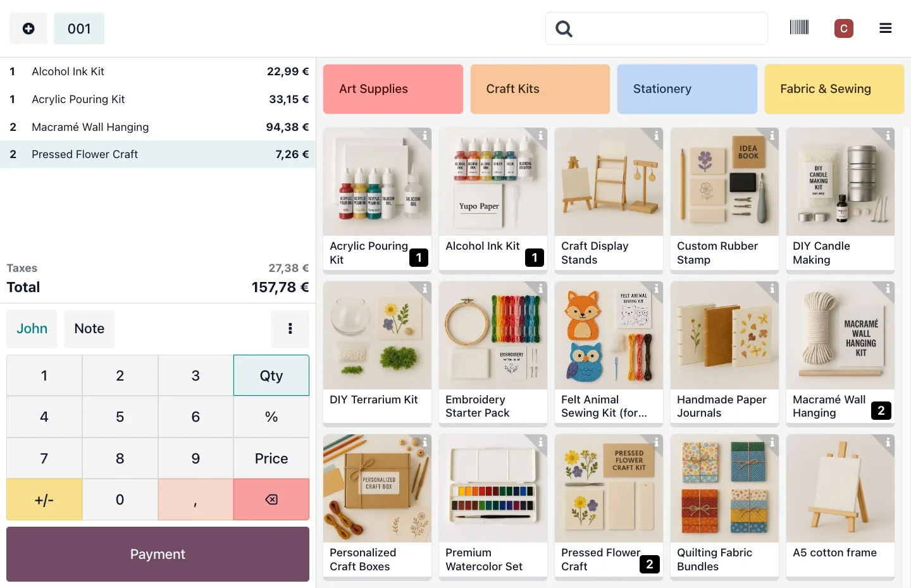The width and height of the screenshot is (911, 588).
Task: Open the hamburger menu
Action: pyautogui.click(x=885, y=28)
